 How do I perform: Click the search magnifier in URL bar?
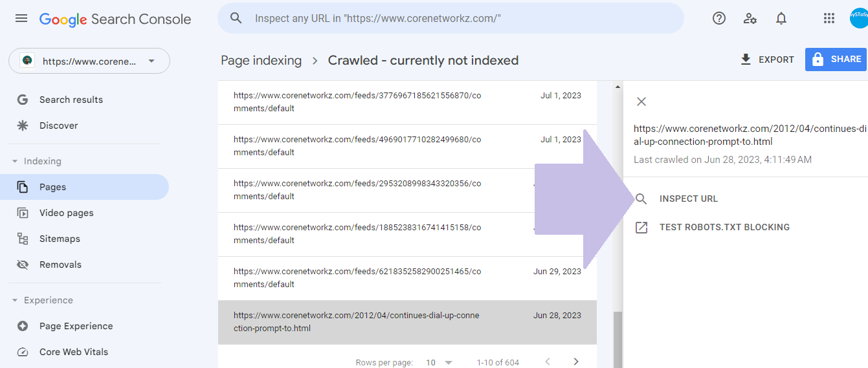click(x=236, y=18)
